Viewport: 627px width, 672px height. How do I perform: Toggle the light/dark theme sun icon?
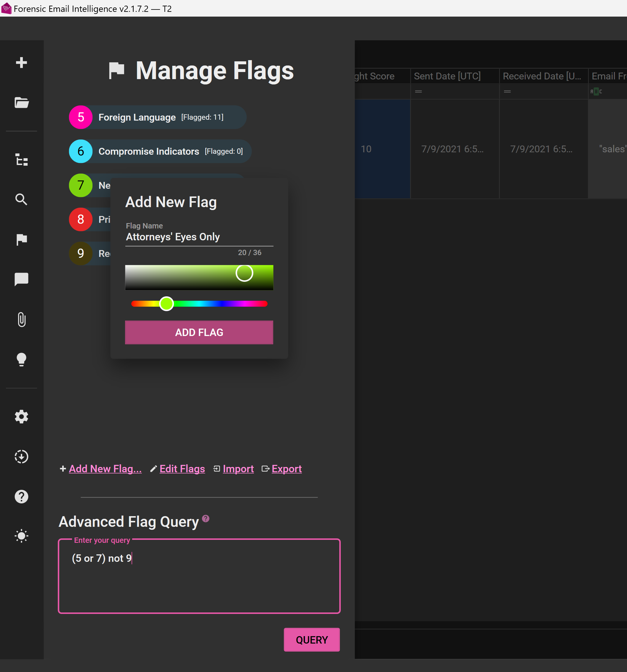point(21,536)
